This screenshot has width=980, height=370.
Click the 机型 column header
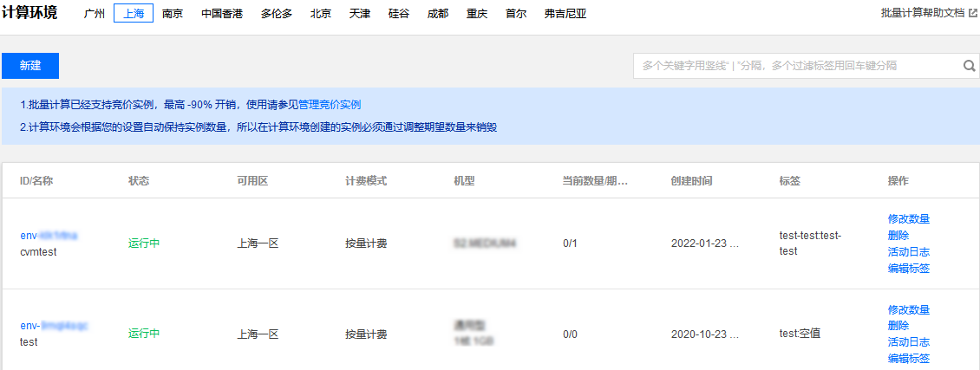464,181
